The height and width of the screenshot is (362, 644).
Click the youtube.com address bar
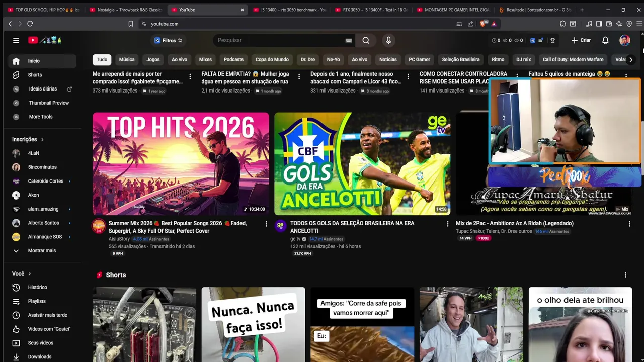point(297,24)
